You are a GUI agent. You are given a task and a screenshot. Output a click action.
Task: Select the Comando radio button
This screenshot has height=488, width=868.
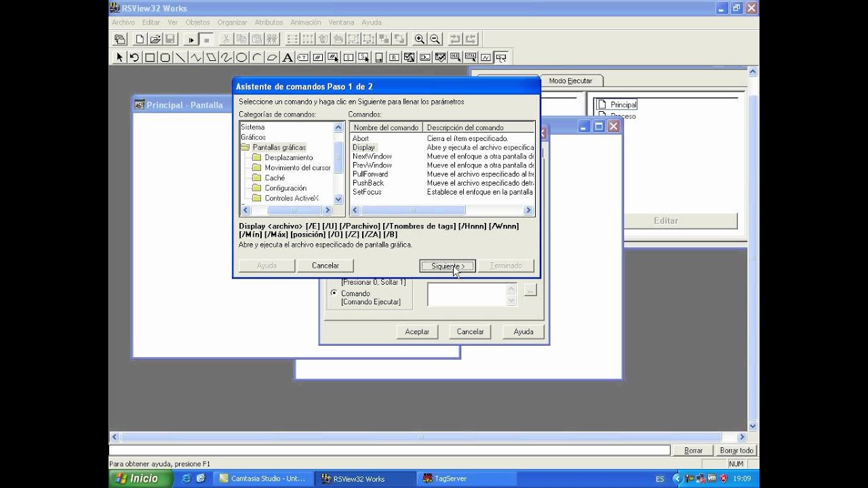pos(334,293)
